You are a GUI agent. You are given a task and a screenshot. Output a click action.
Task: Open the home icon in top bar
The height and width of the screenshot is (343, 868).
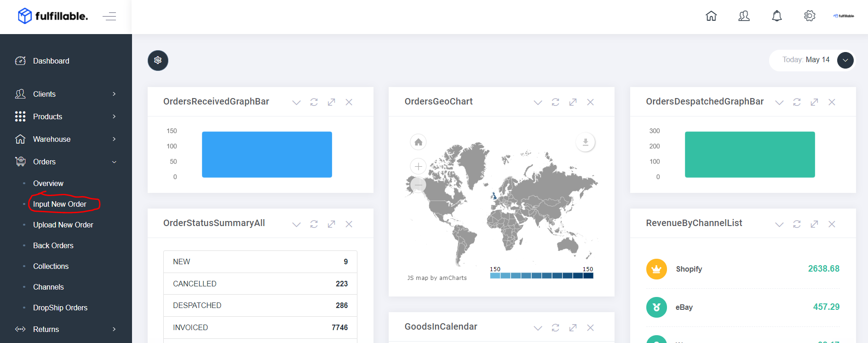point(711,16)
